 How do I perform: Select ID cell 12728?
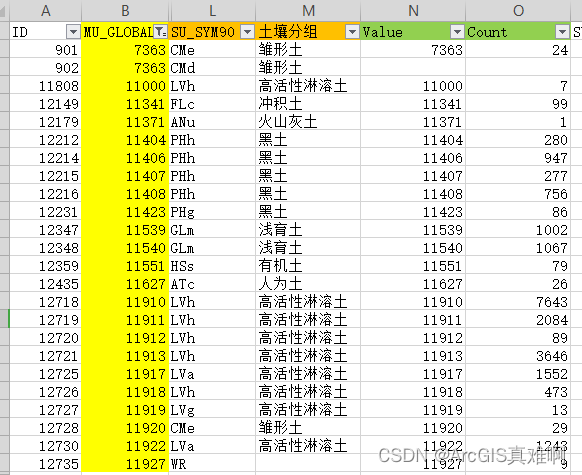coord(45,428)
